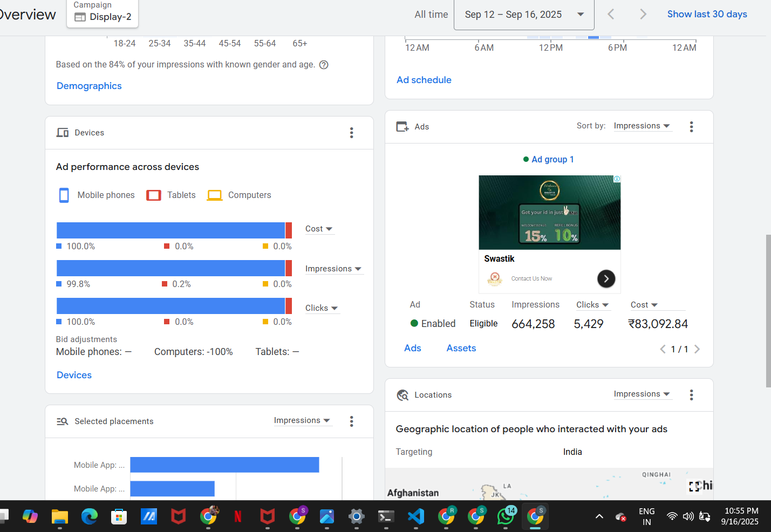
Task: Click Show last 30 days link
Action: click(707, 15)
